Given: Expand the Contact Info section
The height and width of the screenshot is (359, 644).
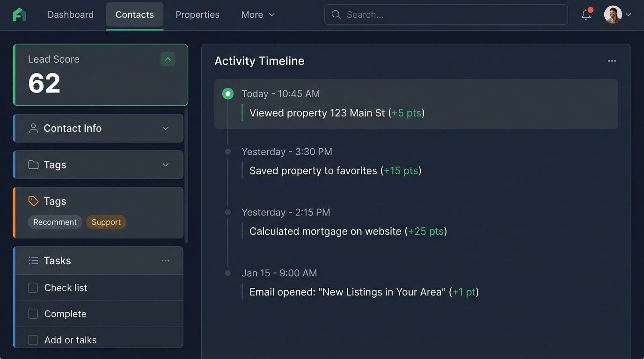Looking at the screenshot, I should point(165,128).
